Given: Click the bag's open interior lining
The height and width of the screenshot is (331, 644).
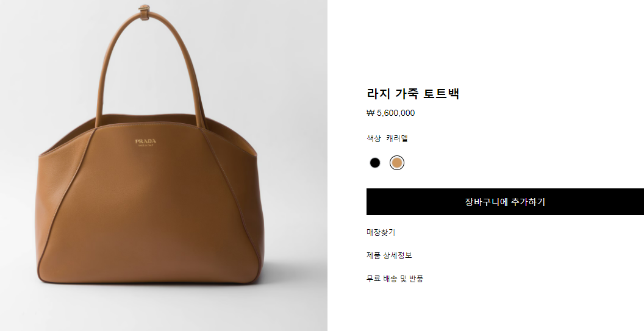Looking at the screenshot, I should [230, 132].
